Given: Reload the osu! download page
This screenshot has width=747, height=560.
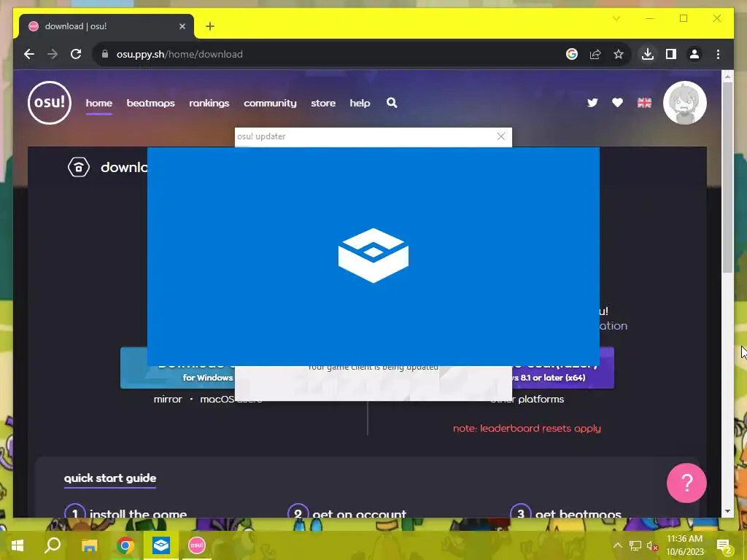Looking at the screenshot, I should pos(76,54).
